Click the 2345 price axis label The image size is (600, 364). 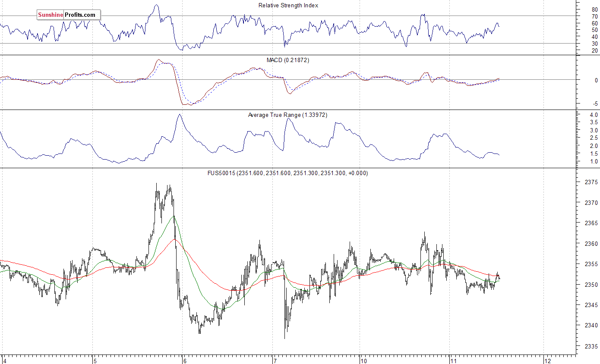pos(591,305)
